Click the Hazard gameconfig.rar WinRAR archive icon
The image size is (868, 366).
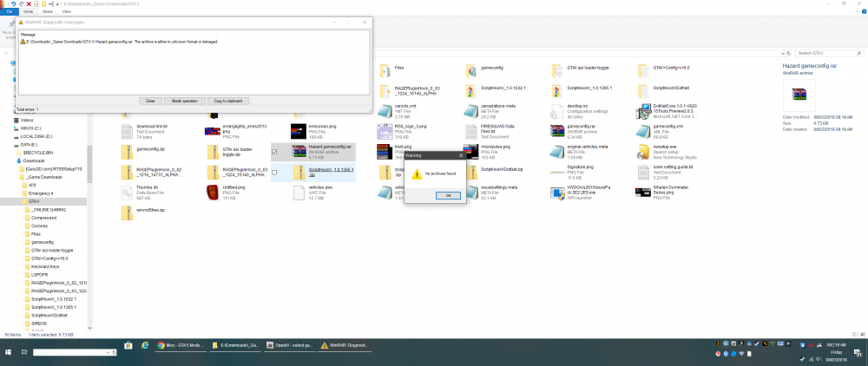[x=299, y=153]
